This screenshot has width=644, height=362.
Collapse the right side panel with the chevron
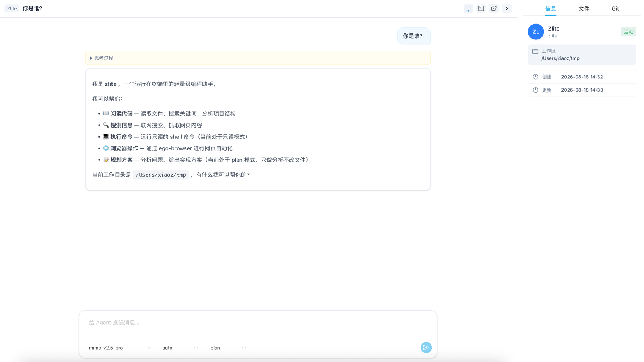pos(507,8)
